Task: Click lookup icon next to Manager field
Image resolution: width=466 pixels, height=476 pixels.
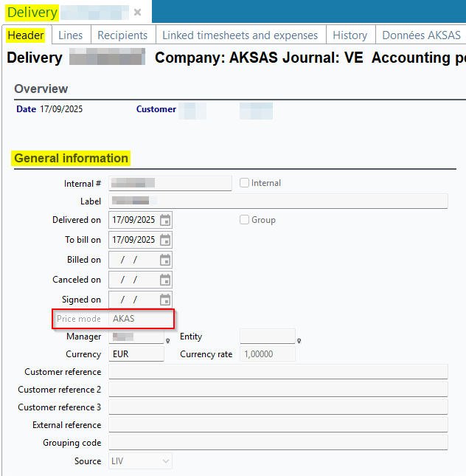Action: pos(168,340)
